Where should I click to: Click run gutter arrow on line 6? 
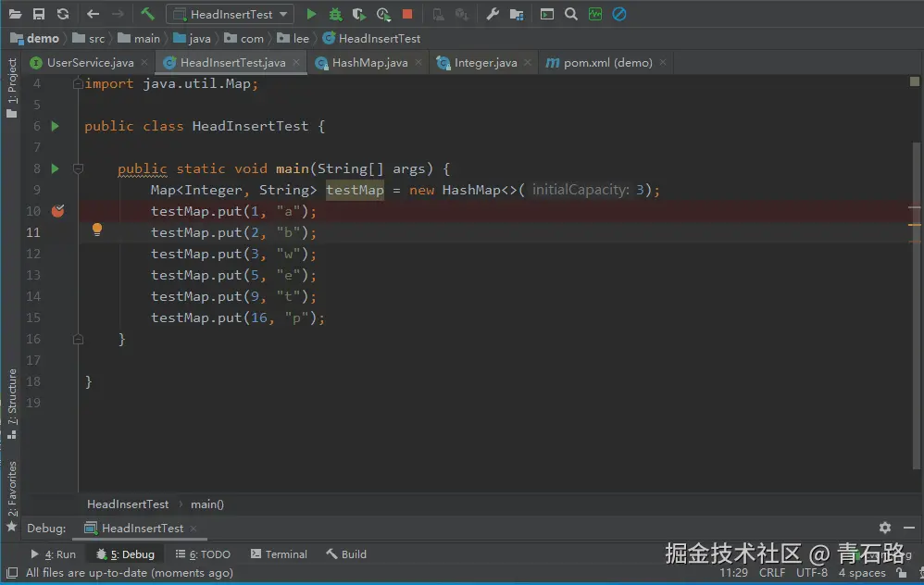[55, 126]
